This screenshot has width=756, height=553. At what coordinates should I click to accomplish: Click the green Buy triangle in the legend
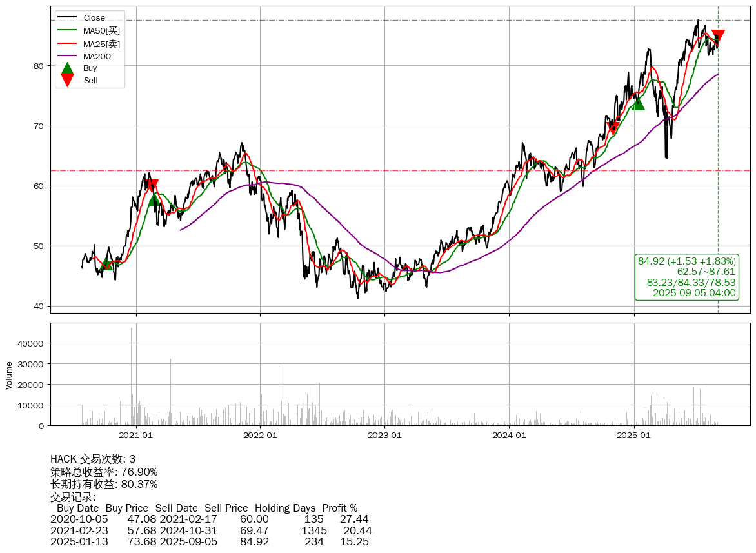tap(67, 68)
